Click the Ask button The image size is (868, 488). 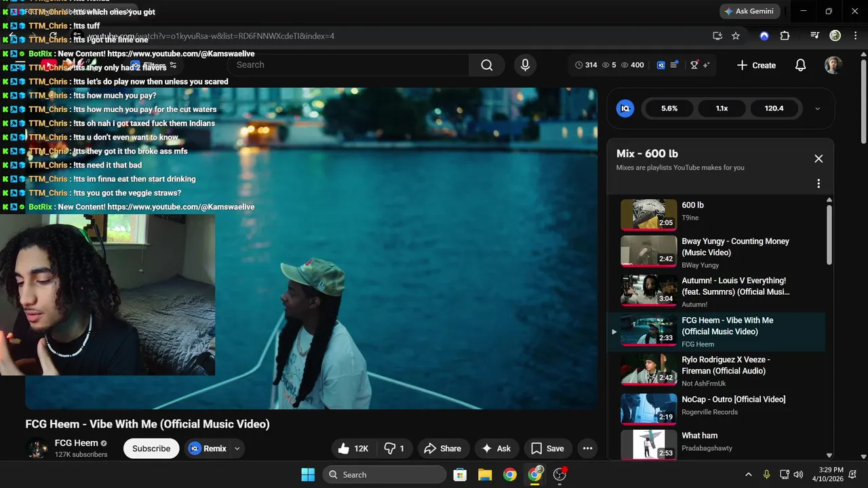pos(496,449)
